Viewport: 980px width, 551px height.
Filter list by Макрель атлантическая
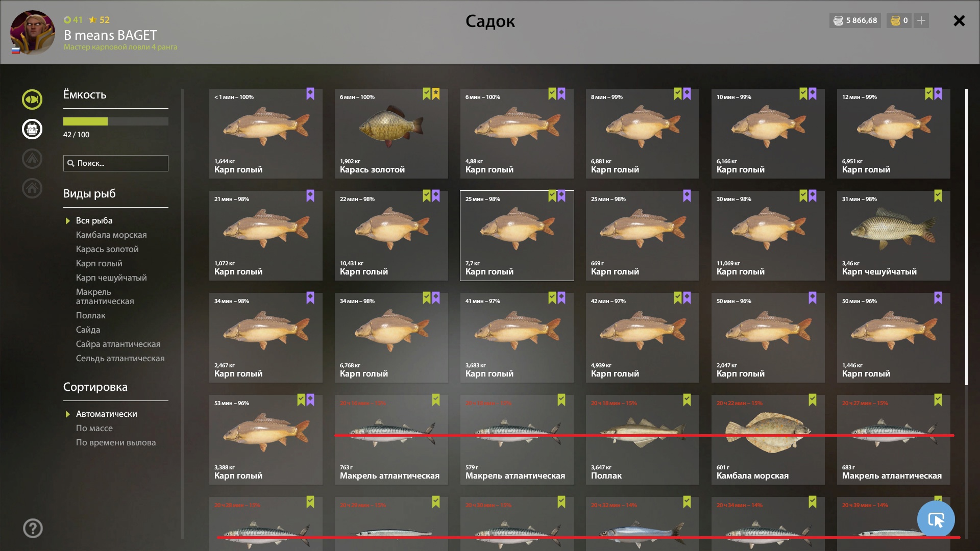point(105,296)
